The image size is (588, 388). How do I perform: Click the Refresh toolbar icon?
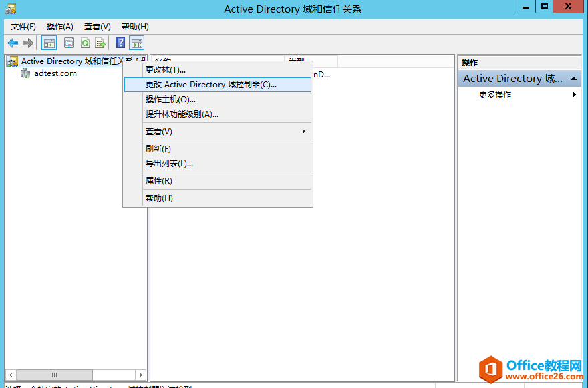tap(85, 43)
